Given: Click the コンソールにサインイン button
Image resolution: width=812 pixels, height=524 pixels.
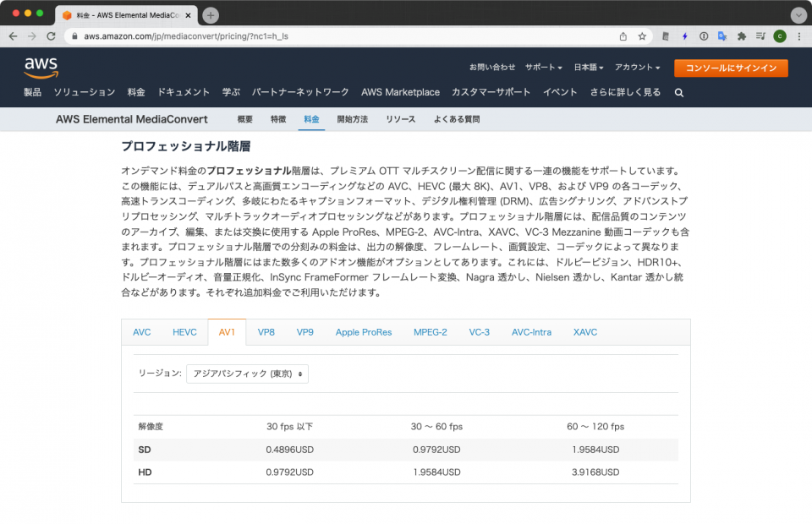Looking at the screenshot, I should click(731, 68).
